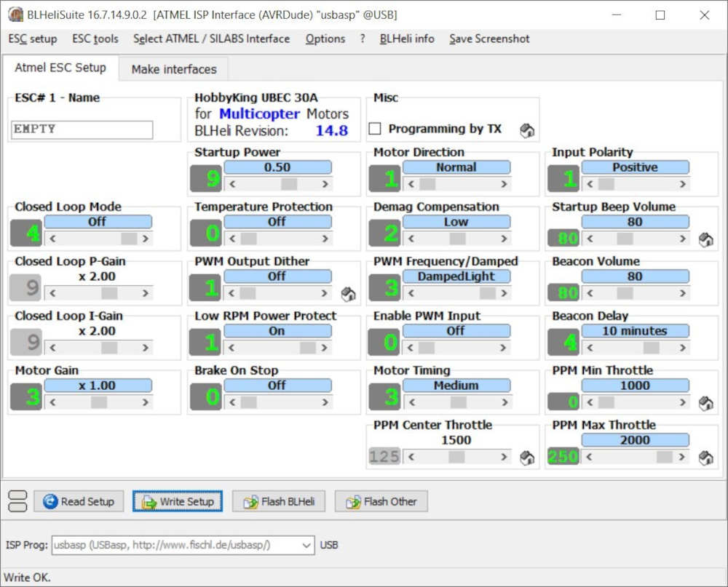Click the PPM Max Throttle reset icon
This screenshot has height=587, width=728.
[705, 458]
